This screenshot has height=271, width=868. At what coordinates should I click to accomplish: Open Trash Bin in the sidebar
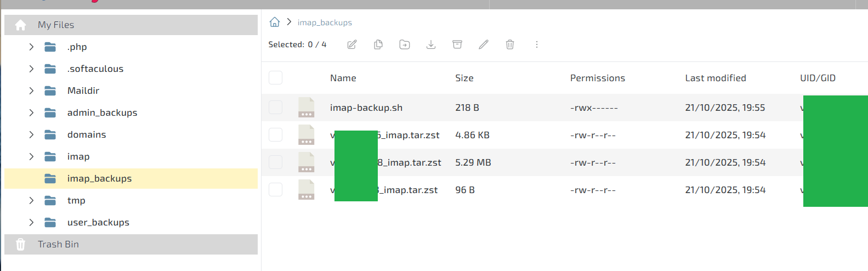[x=58, y=244]
